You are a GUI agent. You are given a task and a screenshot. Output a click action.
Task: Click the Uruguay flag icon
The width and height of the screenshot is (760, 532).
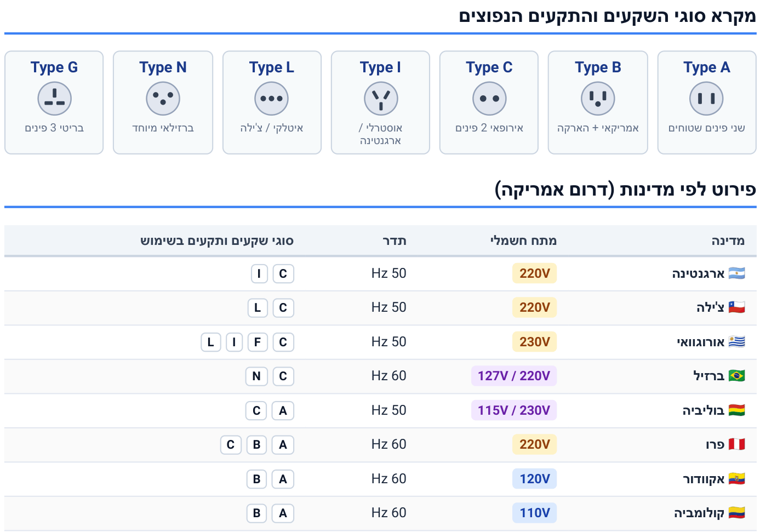click(x=736, y=342)
